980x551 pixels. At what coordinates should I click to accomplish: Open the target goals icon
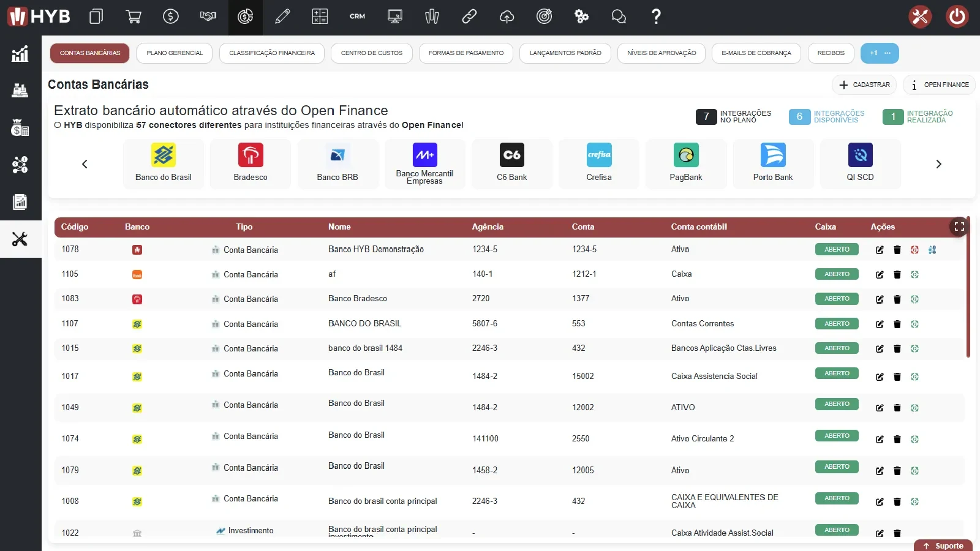click(544, 17)
